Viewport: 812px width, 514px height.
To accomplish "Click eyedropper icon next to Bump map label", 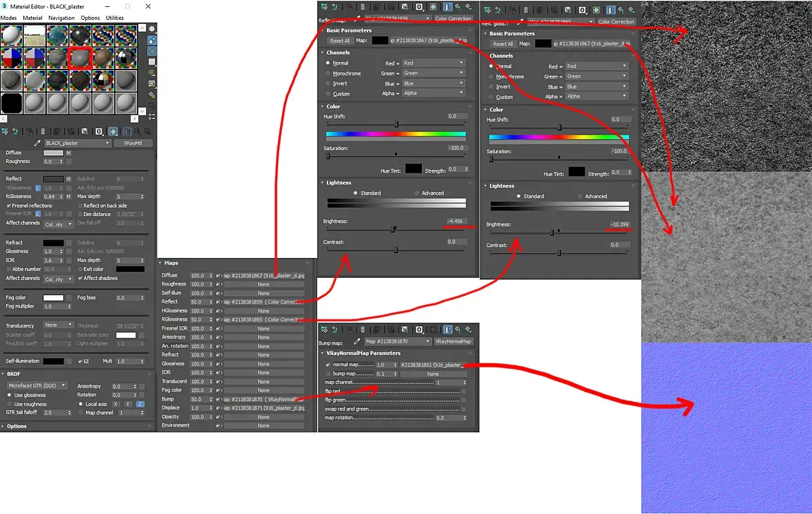I will pos(357,341).
